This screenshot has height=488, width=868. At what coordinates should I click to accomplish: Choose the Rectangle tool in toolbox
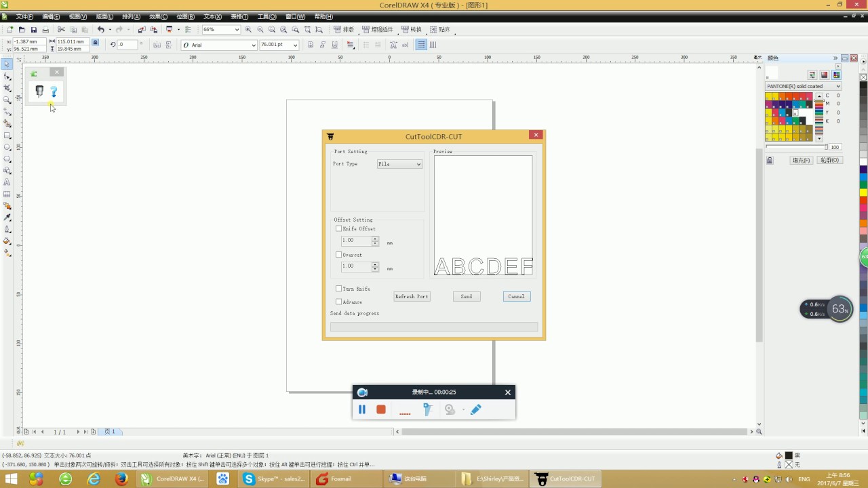click(x=7, y=136)
